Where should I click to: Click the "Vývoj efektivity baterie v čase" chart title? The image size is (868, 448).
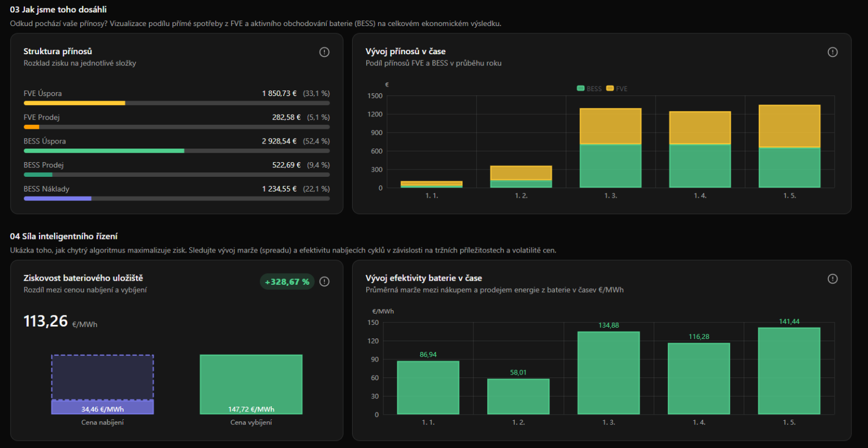click(x=424, y=278)
